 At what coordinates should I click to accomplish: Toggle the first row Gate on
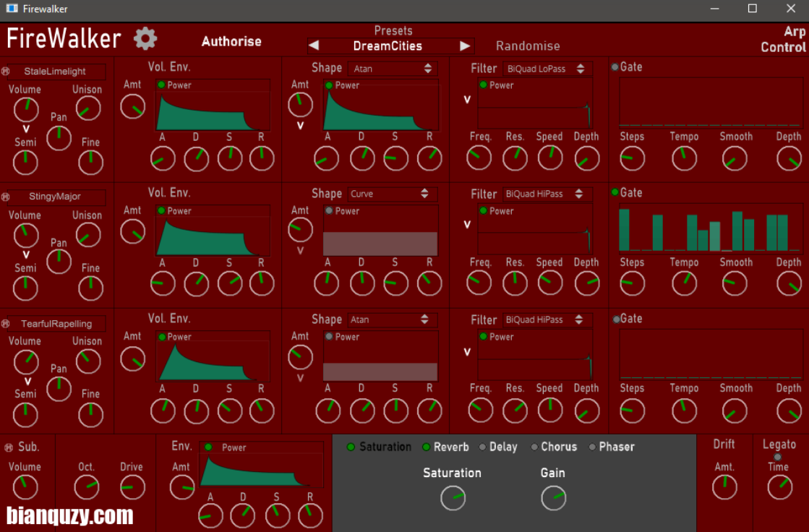(615, 67)
